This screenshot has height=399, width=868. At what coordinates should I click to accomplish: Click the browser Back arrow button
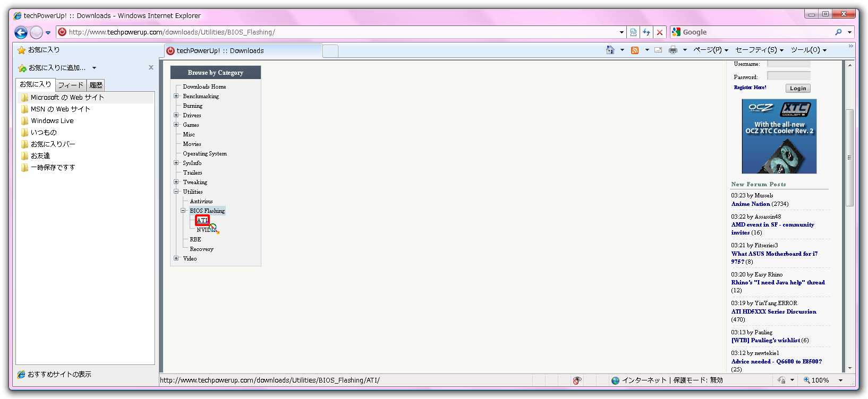[21, 32]
